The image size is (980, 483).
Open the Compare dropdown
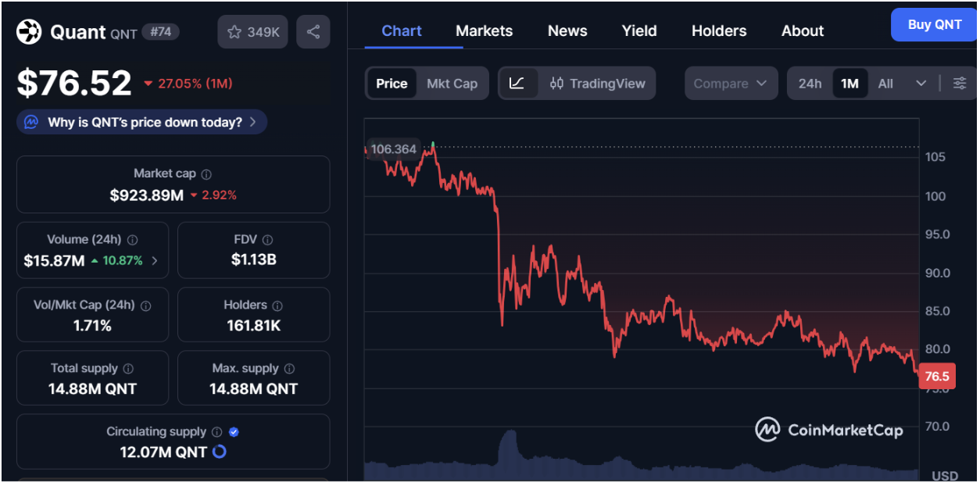pos(731,84)
